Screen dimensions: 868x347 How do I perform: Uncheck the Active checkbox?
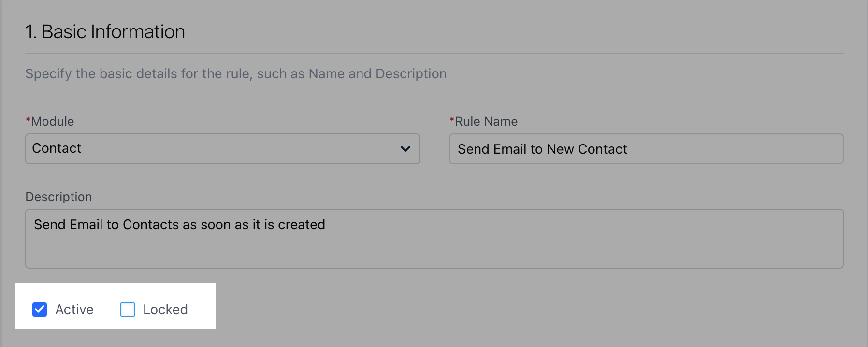point(40,309)
